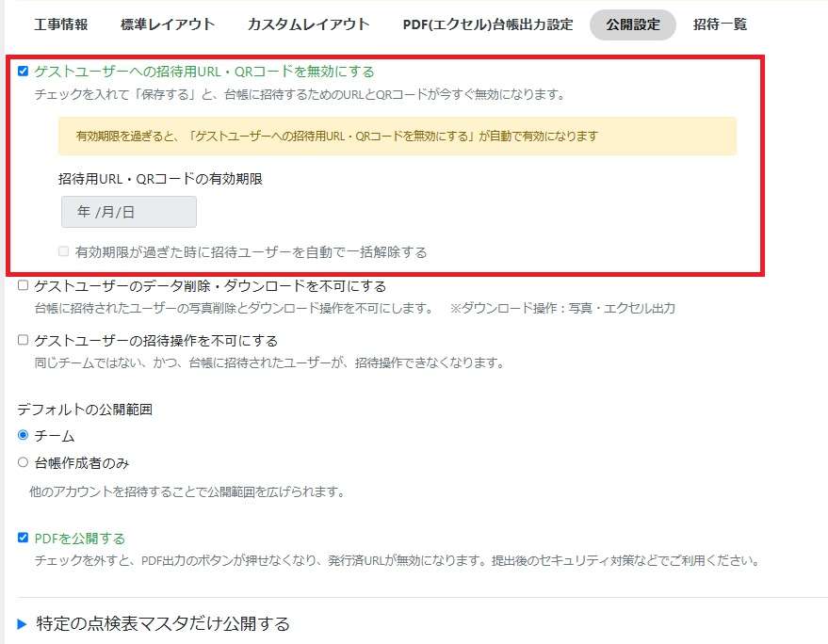The width and height of the screenshot is (828, 644).
Task: Enable ゲストユーザーのデータ削除・ダウンロードを不可にする checkbox
Action: (23, 285)
